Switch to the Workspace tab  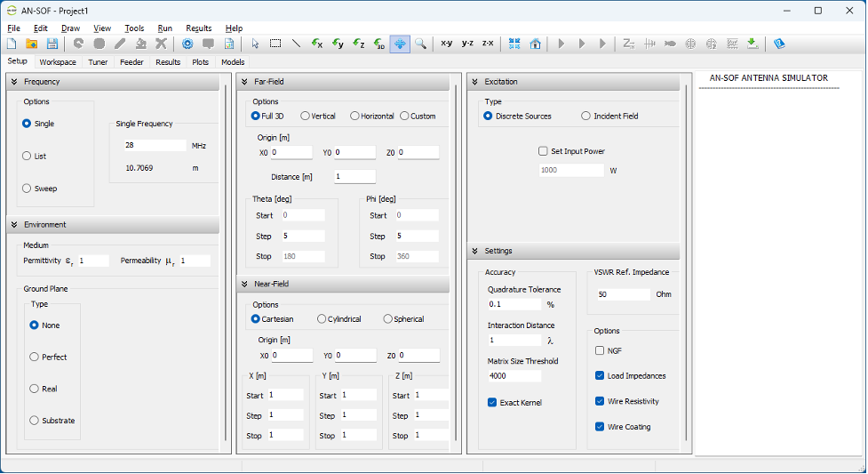[x=58, y=62]
